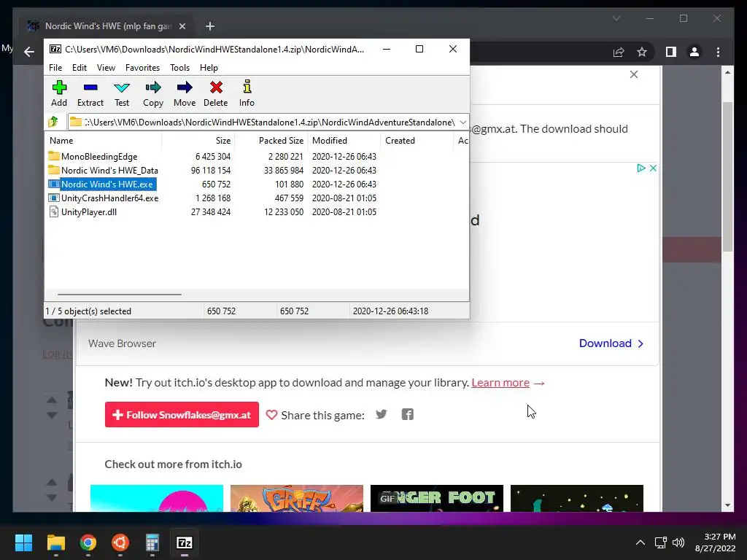Open the Edit menu
Image resolution: width=747 pixels, height=560 pixels.
(79, 68)
